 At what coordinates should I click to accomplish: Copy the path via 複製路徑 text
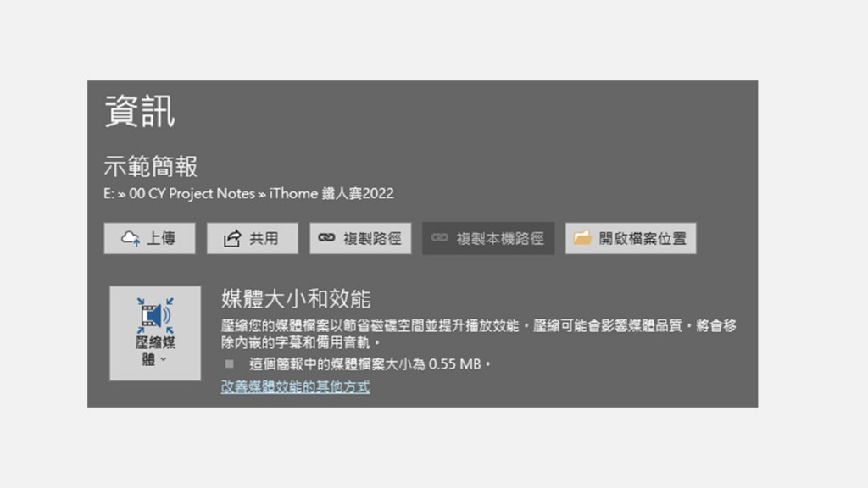click(372, 238)
